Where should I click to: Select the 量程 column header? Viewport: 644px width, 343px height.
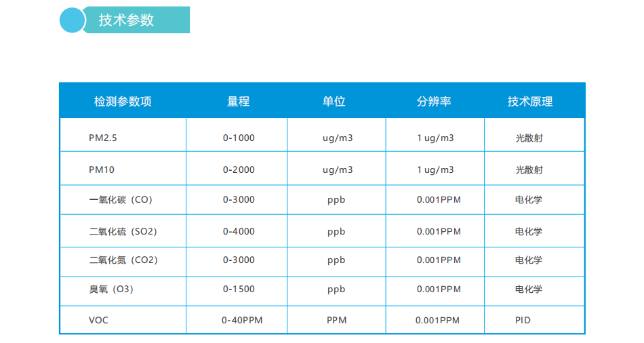(x=238, y=102)
